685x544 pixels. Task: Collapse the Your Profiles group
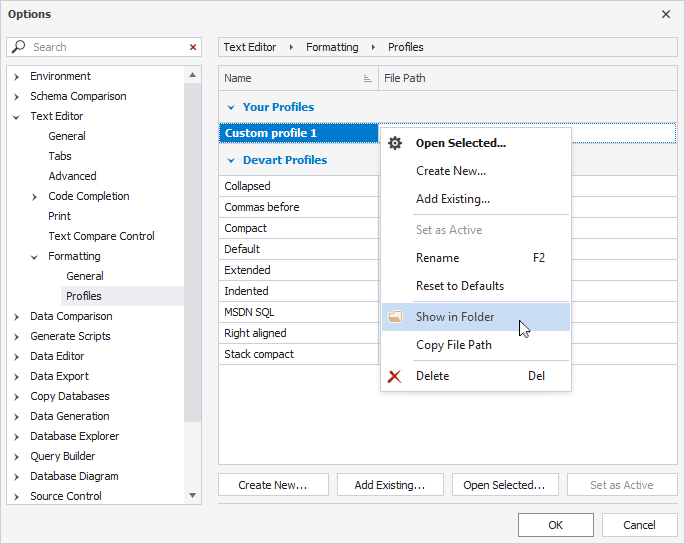(x=231, y=107)
